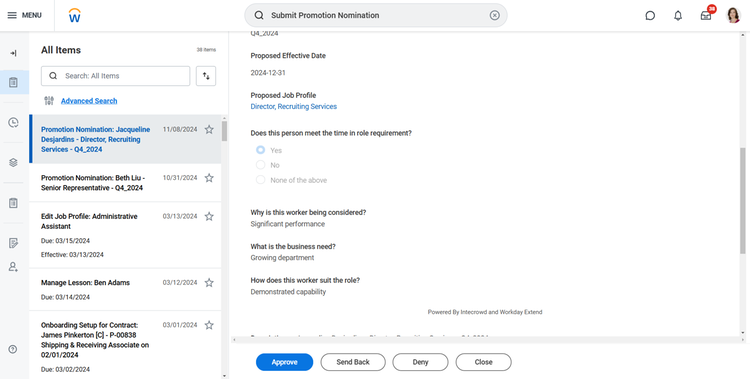Open the add person sidebar icon
This screenshot has width=750, height=379.
(13, 267)
